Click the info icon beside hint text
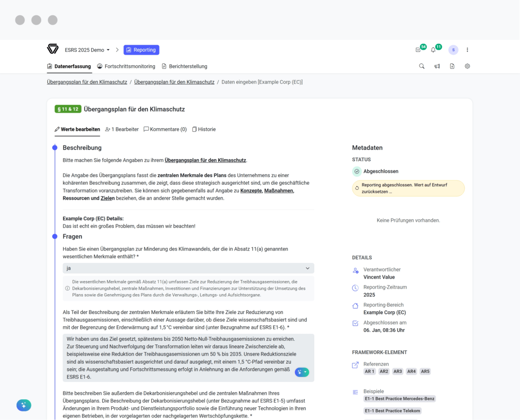Screen dimensions: 520x420 pyautogui.click(x=68, y=289)
